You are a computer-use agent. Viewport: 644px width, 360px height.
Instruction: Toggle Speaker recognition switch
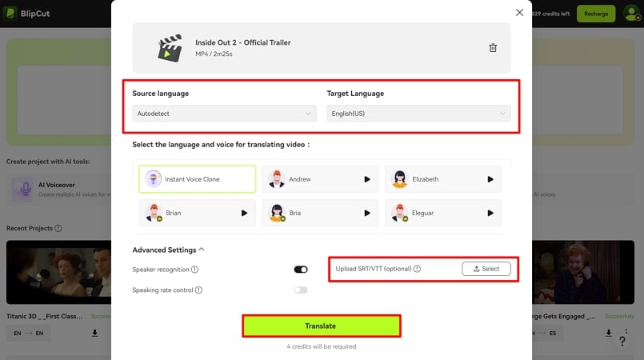[x=301, y=270]
